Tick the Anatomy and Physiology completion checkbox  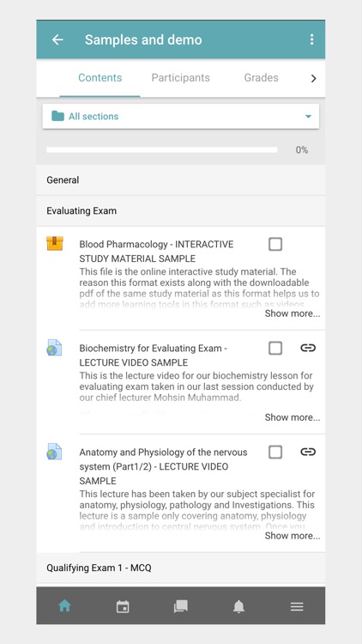[x=275, y=453]
